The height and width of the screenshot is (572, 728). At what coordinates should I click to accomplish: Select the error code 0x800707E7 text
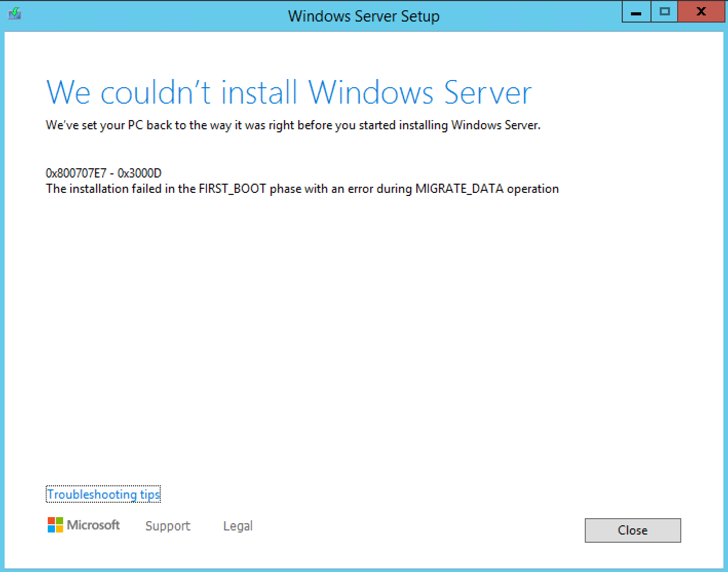point(103,173)
